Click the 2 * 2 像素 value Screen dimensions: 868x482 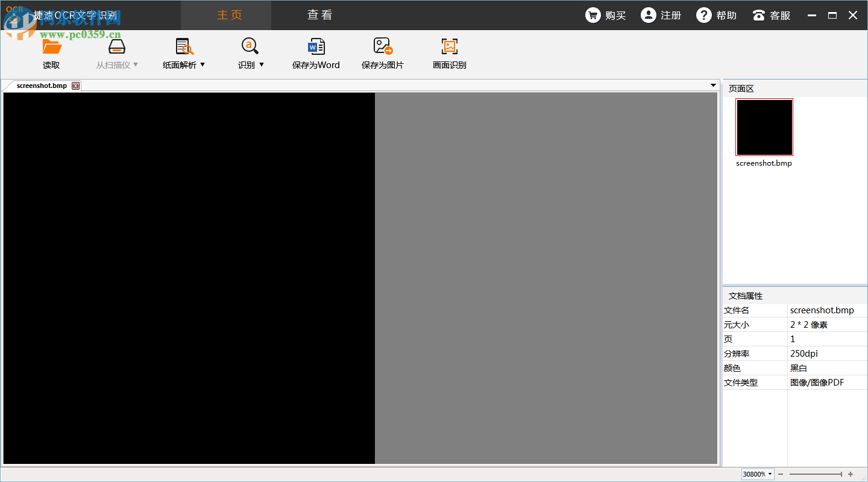click(x=809, y=325)
